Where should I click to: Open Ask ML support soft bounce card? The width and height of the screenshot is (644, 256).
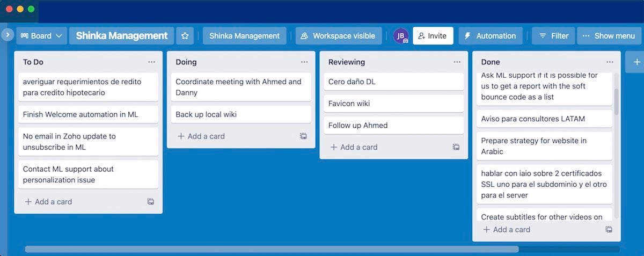[544, 89]
